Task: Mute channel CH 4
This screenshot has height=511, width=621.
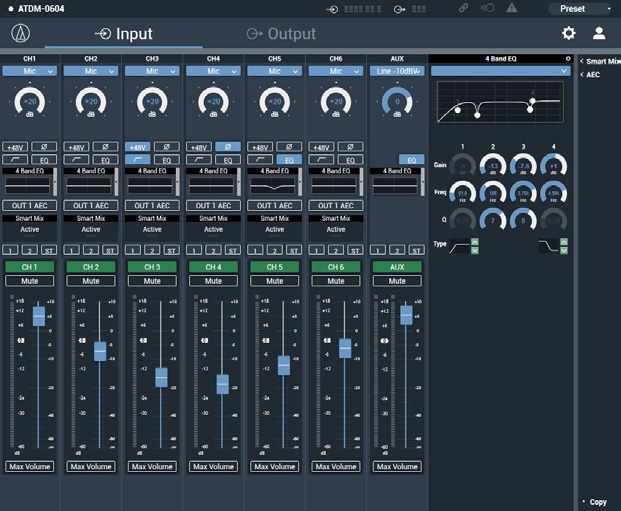Action: point(213,281)
